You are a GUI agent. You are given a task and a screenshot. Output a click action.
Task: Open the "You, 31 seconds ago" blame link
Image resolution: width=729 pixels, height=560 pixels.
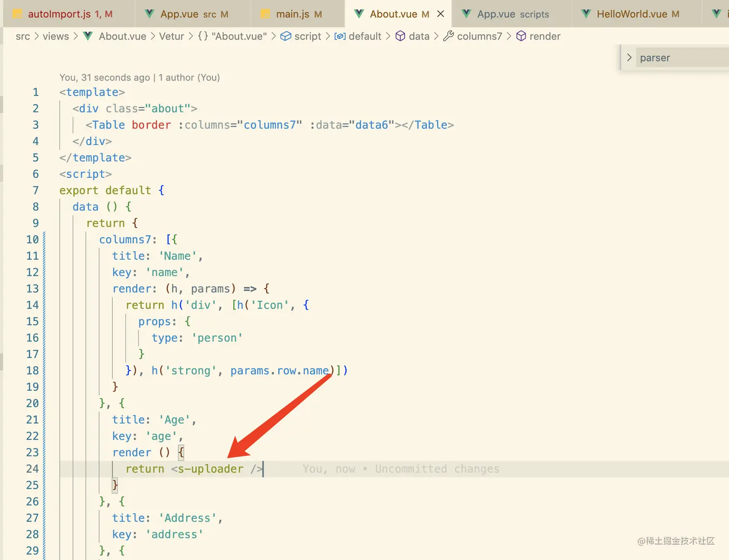pos(105,78)
